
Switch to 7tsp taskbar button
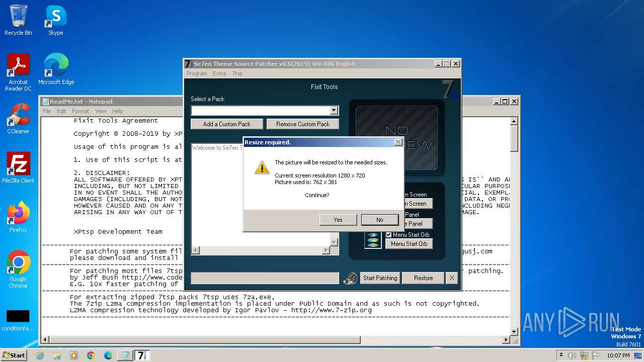point(142,355)
